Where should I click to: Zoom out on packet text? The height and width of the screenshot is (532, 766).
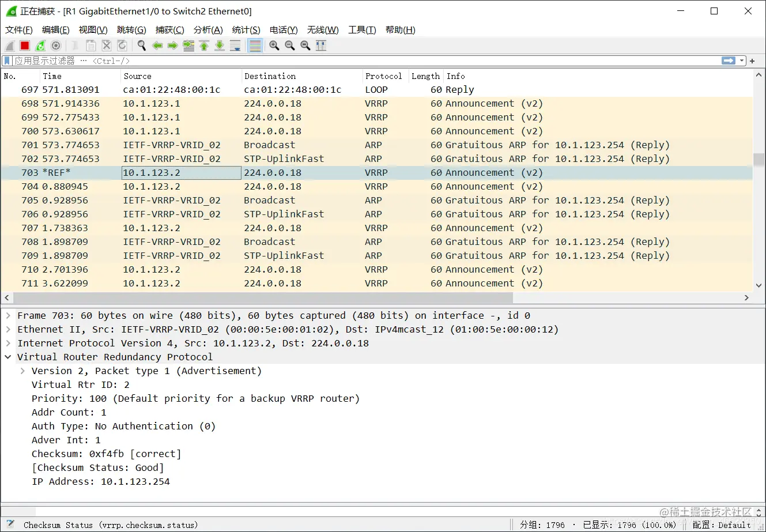tap(290, 46)
